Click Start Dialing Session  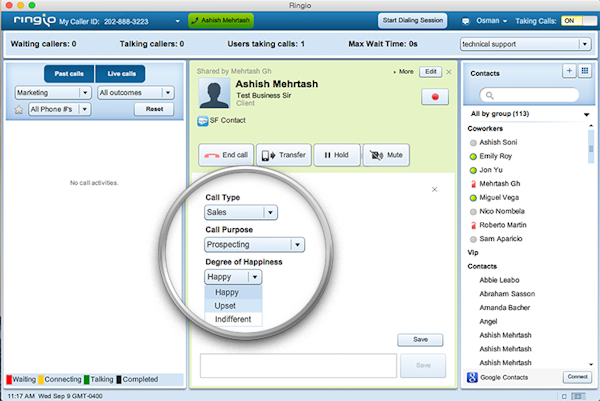click(412, 21)
